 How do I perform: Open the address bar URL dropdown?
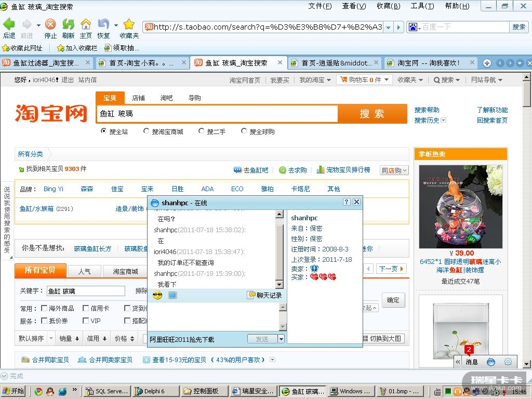point(389,27)
